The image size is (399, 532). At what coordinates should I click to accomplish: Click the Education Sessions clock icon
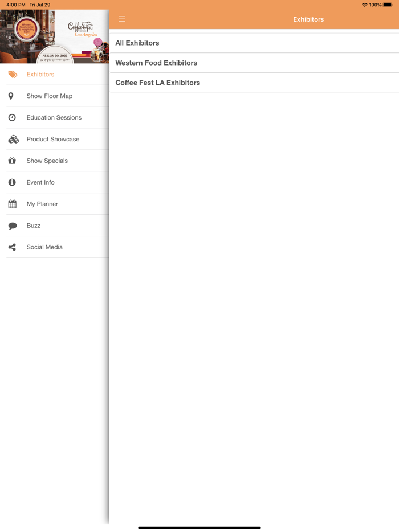click(12, 118)
